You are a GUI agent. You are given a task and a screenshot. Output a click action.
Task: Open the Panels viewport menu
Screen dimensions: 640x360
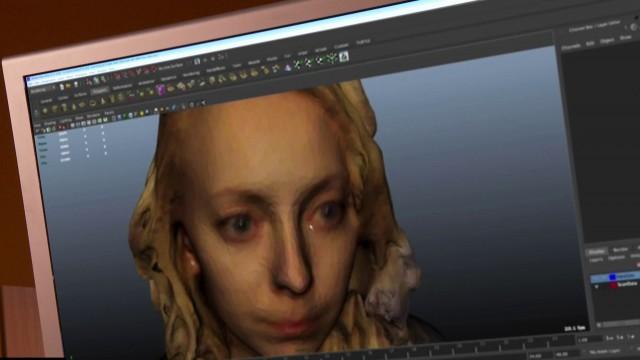[x=109, y=113]
